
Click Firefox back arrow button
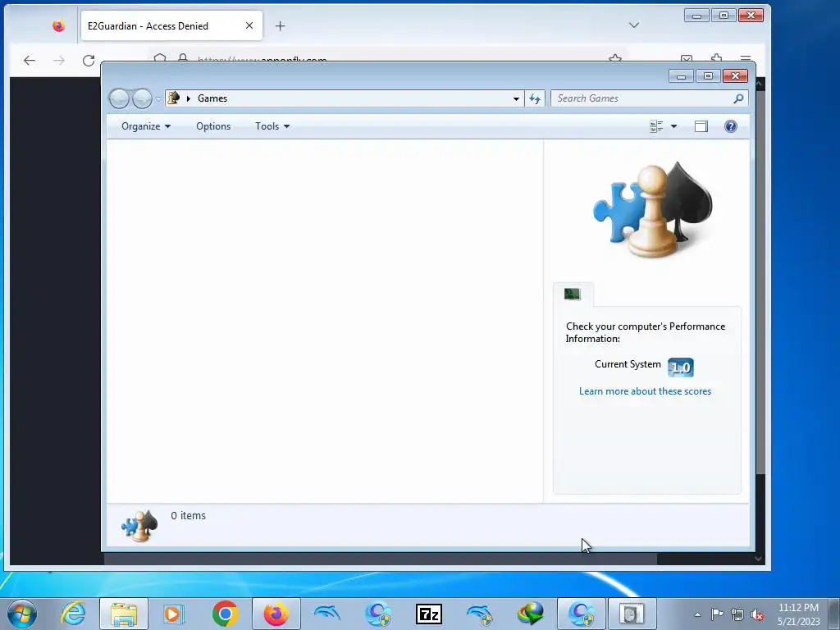(x=30, y=61)
